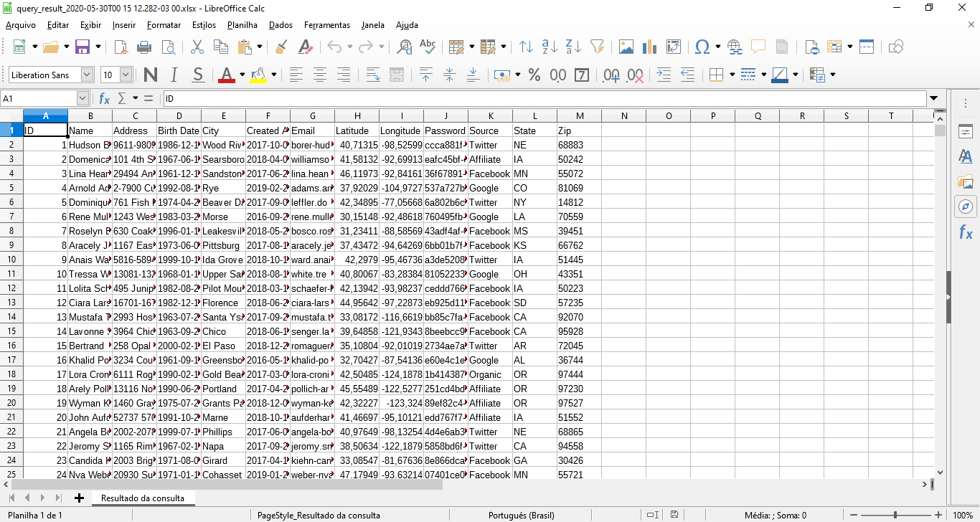The height and width of the screenshot is (522, 980).
Task: Expand the borders dropdown arrow
Action: (732, 75)
